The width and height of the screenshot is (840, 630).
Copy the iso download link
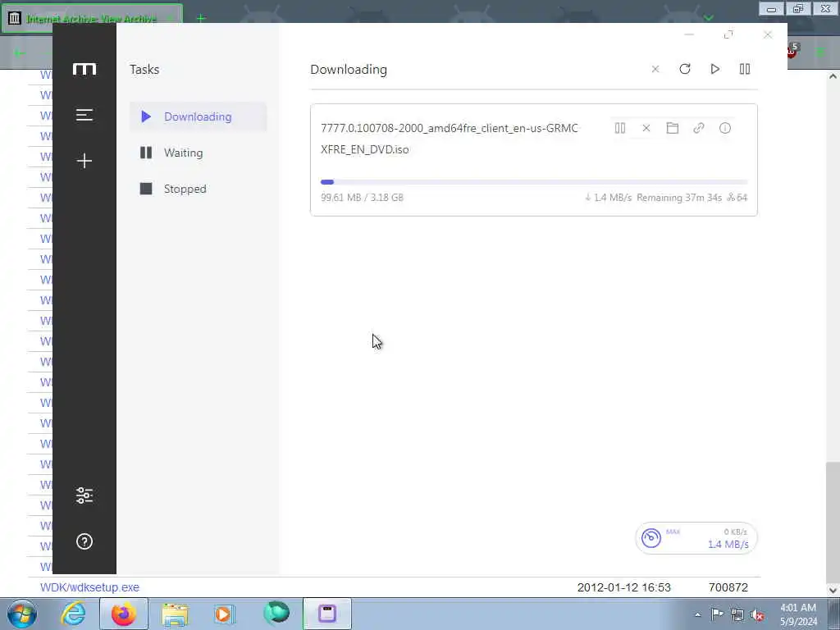click(x=699, y=128)
